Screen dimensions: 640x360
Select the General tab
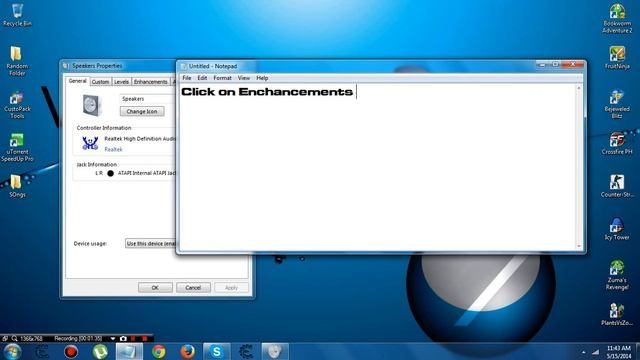point(78,81)
